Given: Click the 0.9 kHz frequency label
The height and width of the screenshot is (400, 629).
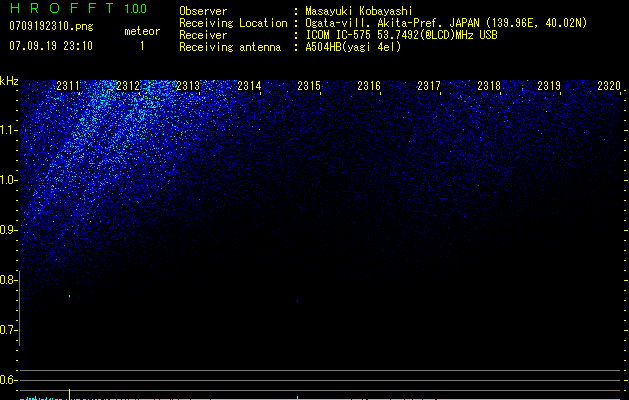Looking at the screenshot, I should 8,230.
